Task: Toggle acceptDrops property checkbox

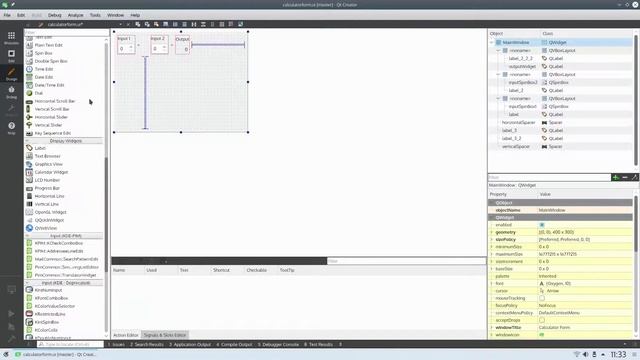Action: pos(542,320)
